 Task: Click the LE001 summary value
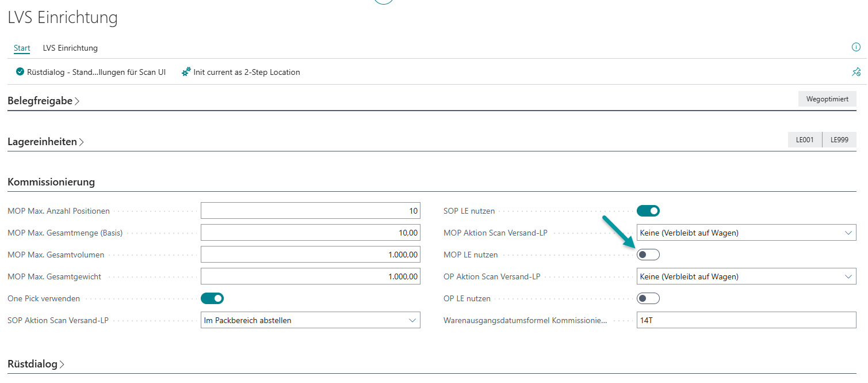point(805,140)
